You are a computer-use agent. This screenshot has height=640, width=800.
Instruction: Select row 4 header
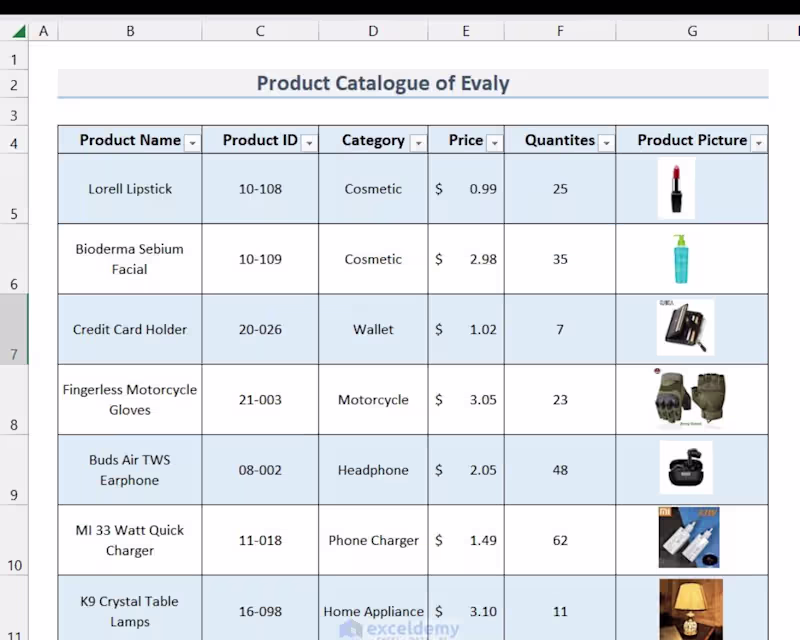(x=14, y=139)
